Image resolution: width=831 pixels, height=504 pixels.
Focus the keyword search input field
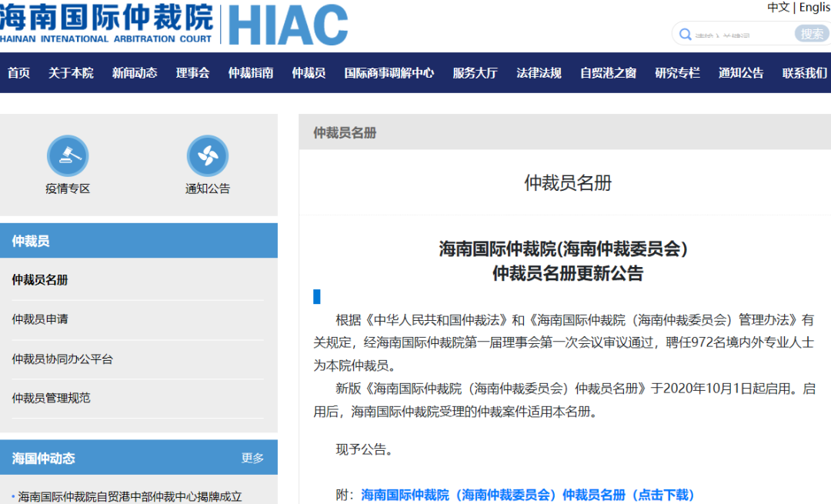(742, 35)
